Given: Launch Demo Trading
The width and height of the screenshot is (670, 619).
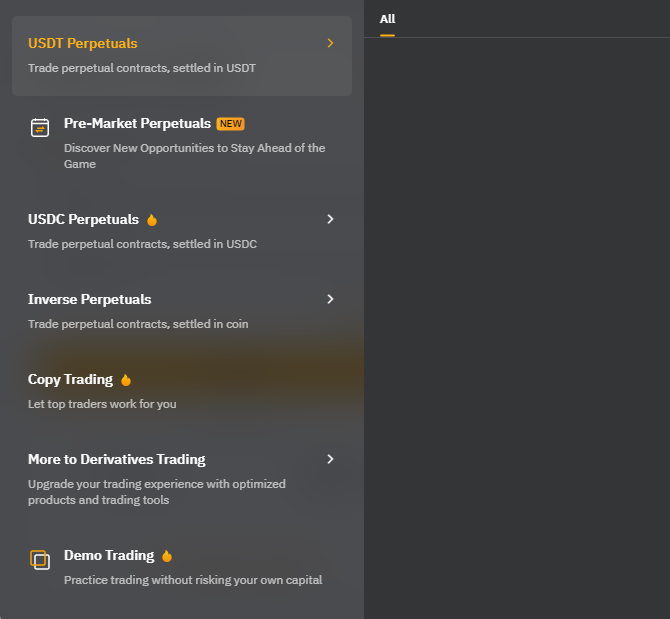Looking at the screenshot, I should click(109, 555).
